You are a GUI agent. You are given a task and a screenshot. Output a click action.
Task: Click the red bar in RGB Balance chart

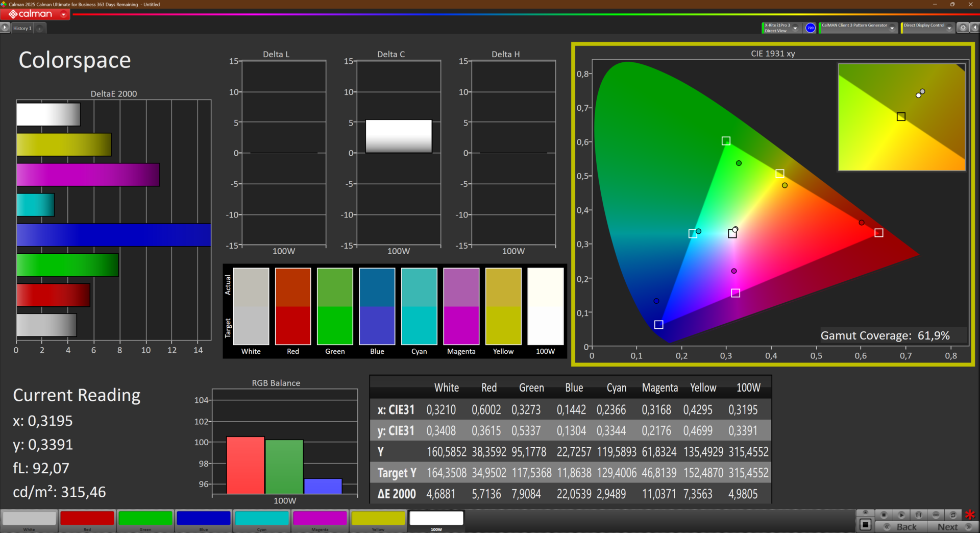246,465
